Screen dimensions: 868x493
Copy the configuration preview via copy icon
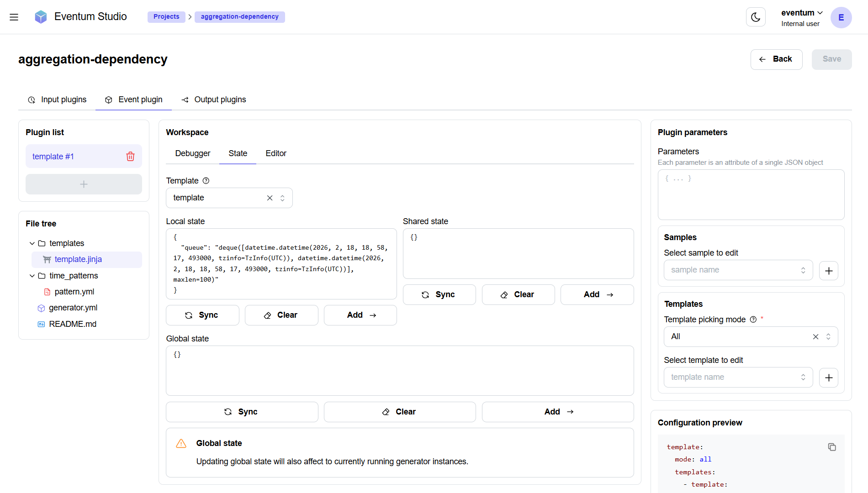(x=832, y=447)
